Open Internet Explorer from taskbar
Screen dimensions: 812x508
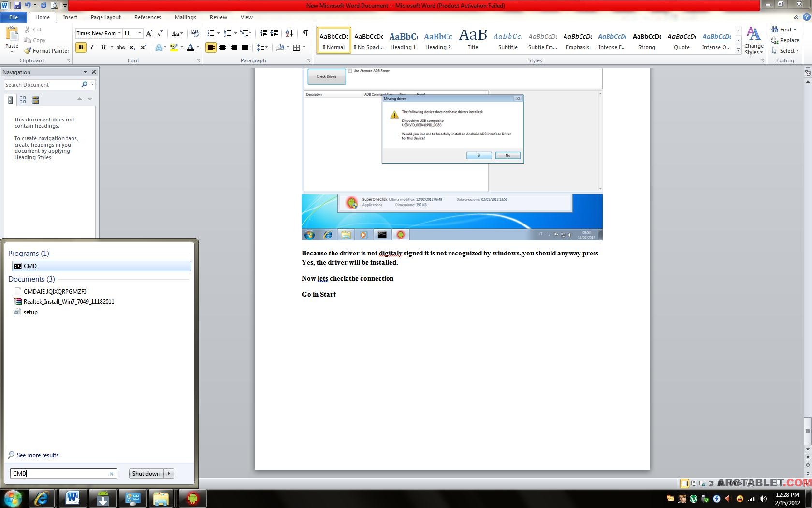pos(41,498)
